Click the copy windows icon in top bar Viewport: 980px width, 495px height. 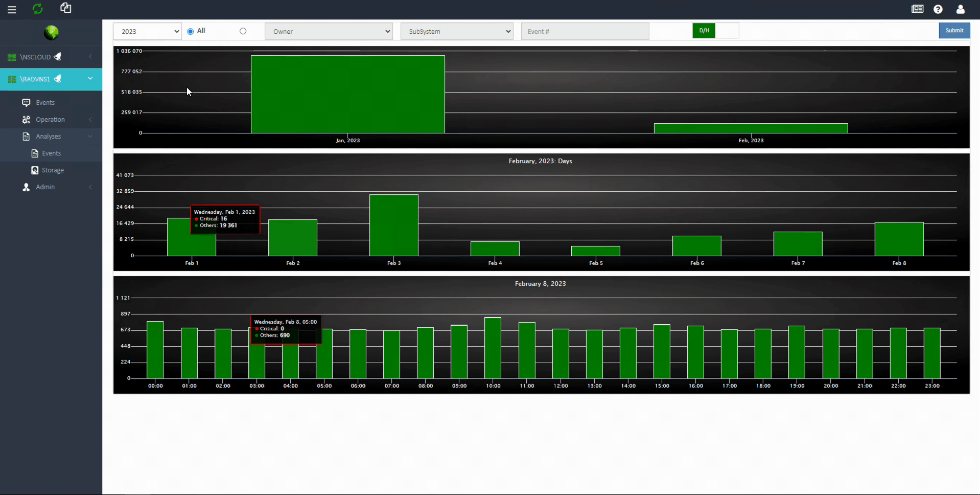(65, 8)
